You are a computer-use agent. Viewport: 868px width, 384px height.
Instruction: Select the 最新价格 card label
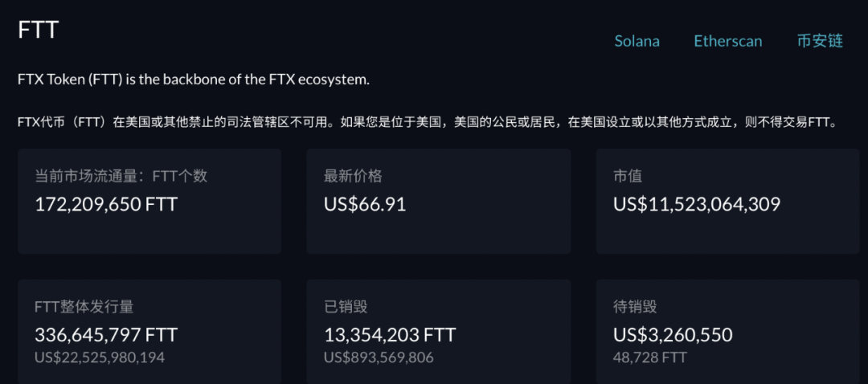tap(353, 177)
